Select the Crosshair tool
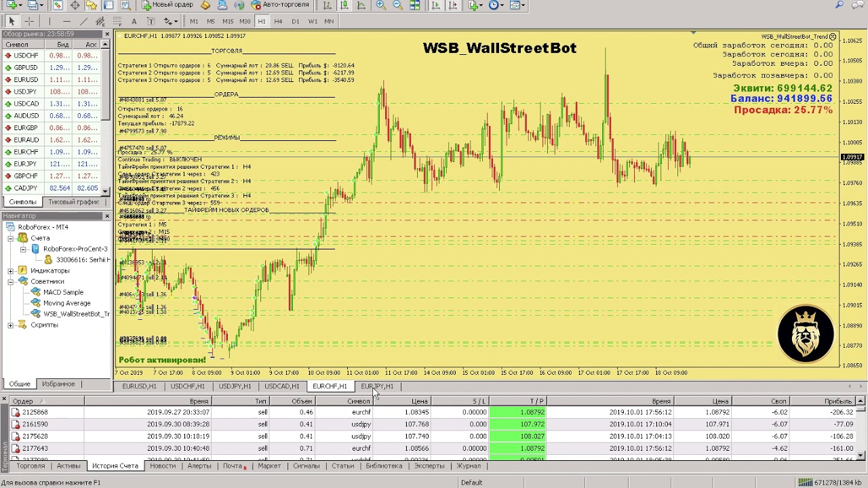This screenshot has width=868, height=488. [29, 21]
